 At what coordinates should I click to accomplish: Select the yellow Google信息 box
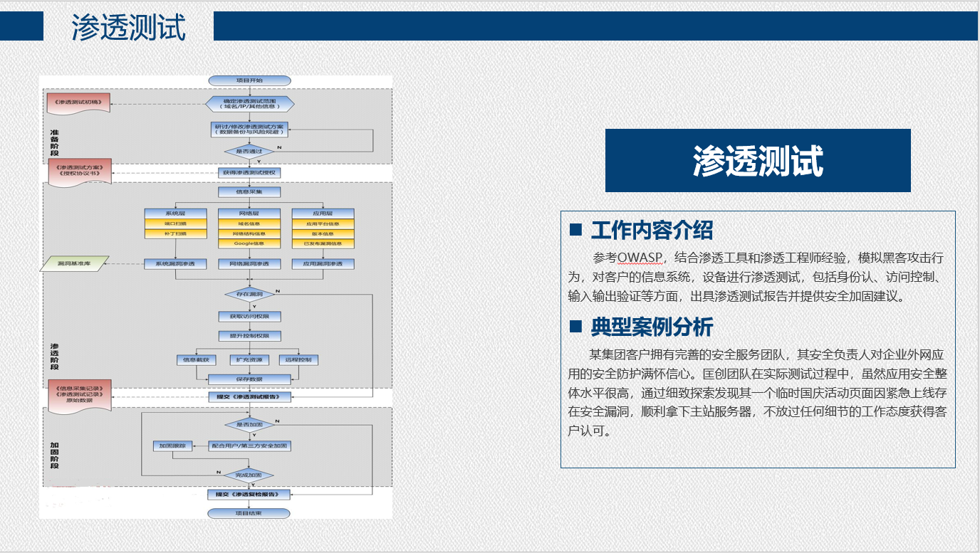pos(249,243)
